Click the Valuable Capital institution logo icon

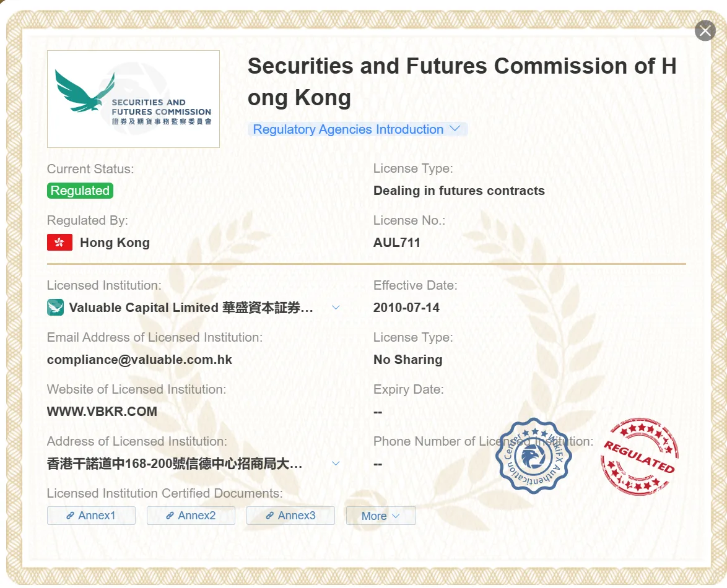click(55, 307)
